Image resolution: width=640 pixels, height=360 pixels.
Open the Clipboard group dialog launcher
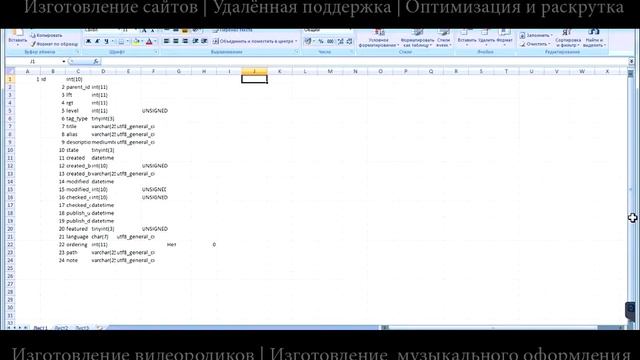click(x=77, y=52)
